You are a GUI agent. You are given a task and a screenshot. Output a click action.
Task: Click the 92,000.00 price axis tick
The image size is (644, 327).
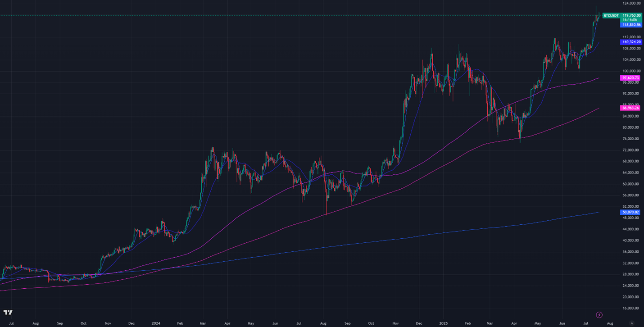(x=630, y=93)
